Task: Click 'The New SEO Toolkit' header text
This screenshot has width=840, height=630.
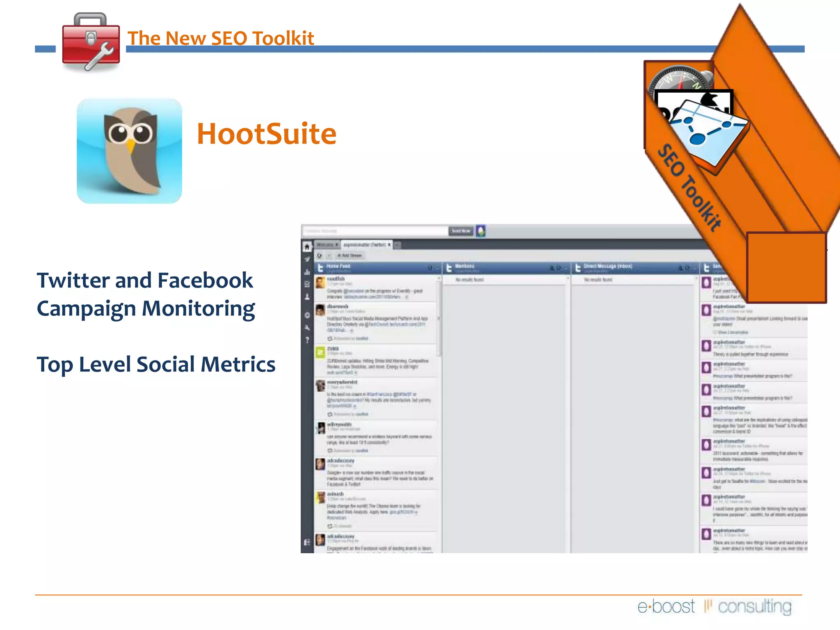Action: pyautogui.click(x=221, y=38)
